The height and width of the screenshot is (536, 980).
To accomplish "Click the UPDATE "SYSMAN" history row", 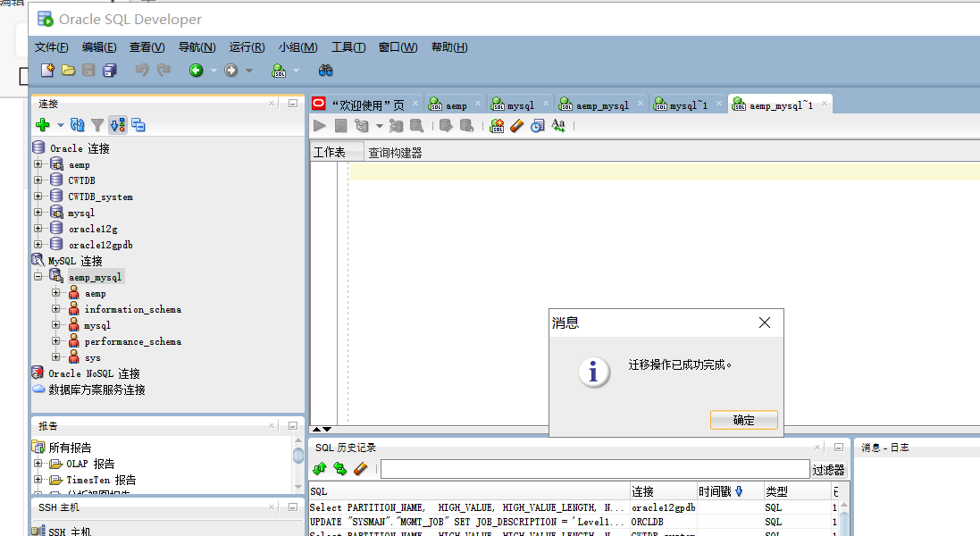I will (x=574, y=522).
